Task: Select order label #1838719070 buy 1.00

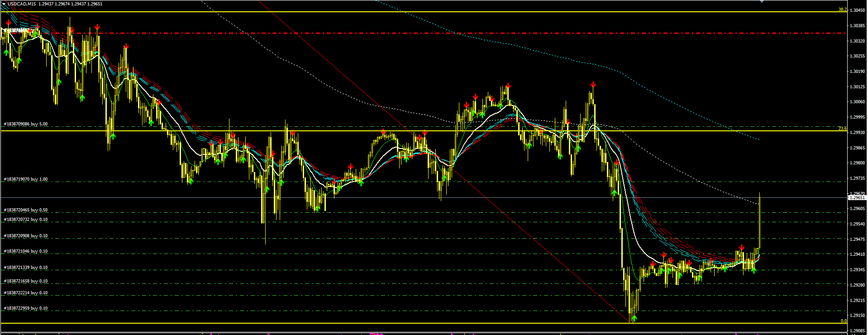Action: coord(26,179)
